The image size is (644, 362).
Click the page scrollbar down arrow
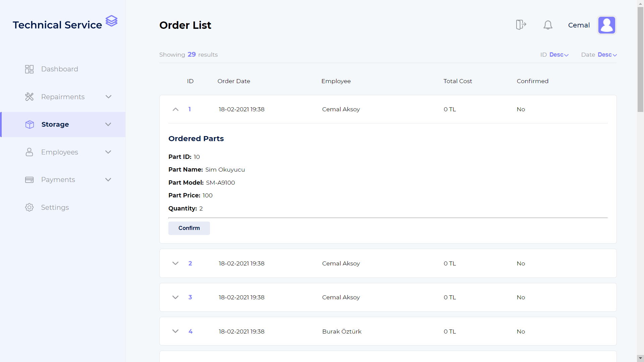pos(640,358)
